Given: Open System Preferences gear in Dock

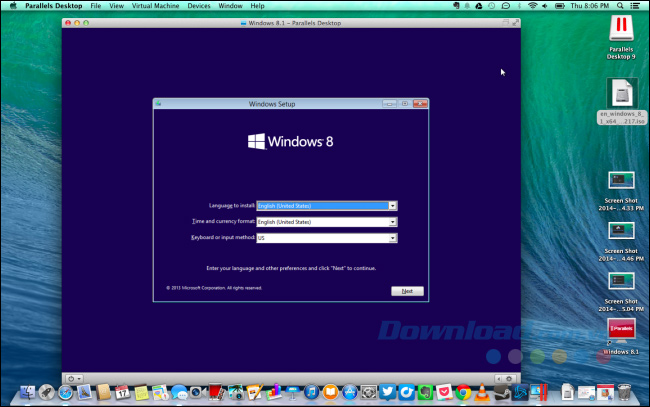Looking at the screenshot, I should point(369,392).
